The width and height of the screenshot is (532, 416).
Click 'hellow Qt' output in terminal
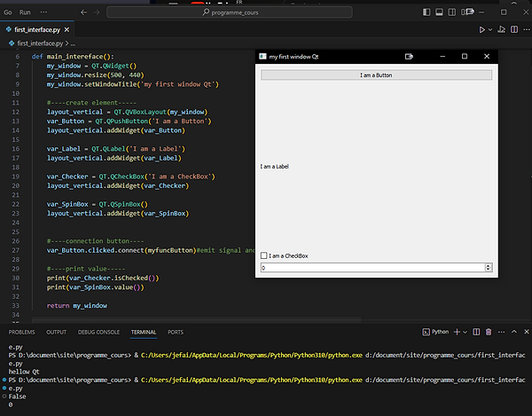click(24, 372)
